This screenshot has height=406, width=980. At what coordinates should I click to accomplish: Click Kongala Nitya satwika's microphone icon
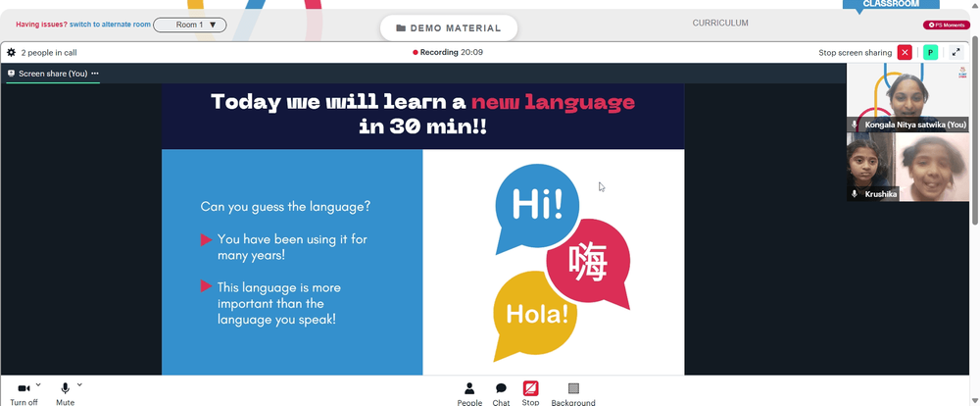855,126
